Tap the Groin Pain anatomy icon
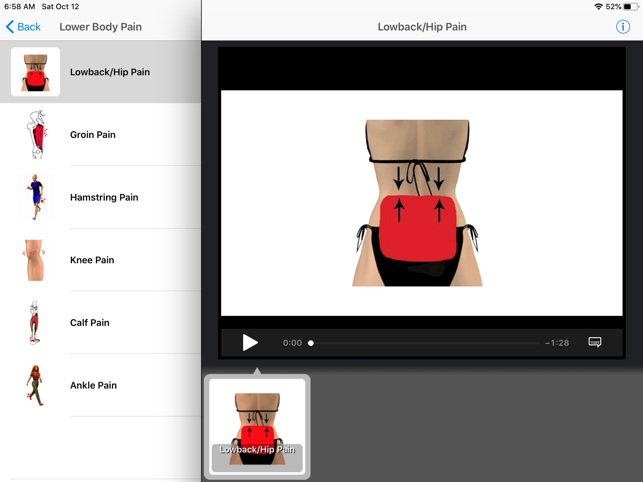 point(36,135)
